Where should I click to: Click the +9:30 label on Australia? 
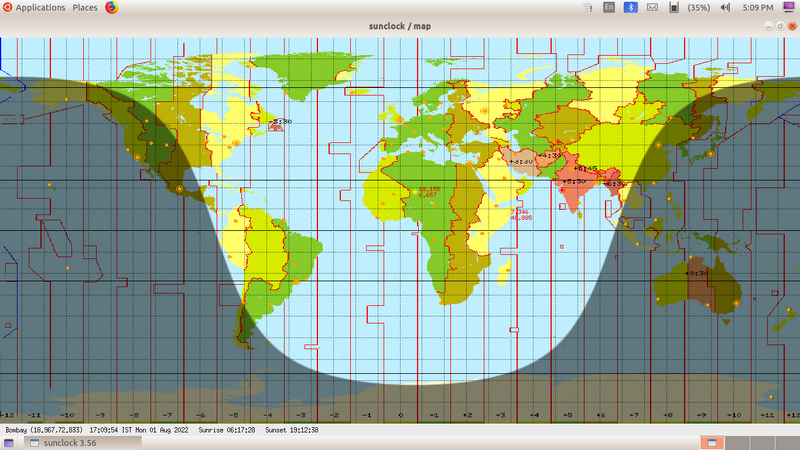point(697,271)
